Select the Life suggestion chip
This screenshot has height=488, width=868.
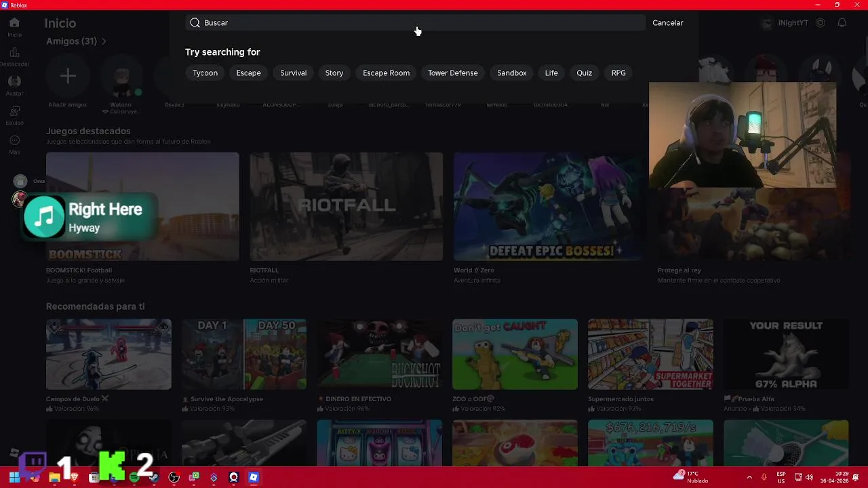coord(551,73)
